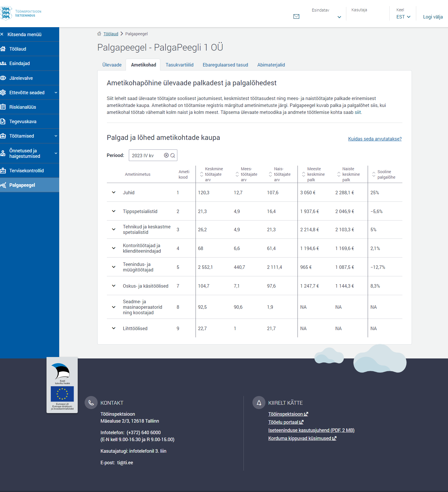Viewport: 448px width, 492px height.
Task: Click the 3 050 € men's salary cell
Action: (x=308, y=193)
